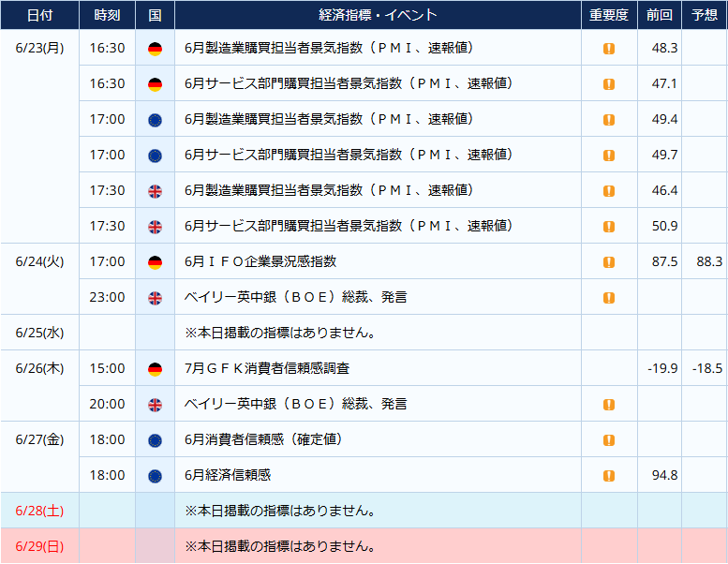Click UK flag in the 50.9 services PMI row
The width and height of the screenshot is (728, 564).
click(x=156, y=227)
